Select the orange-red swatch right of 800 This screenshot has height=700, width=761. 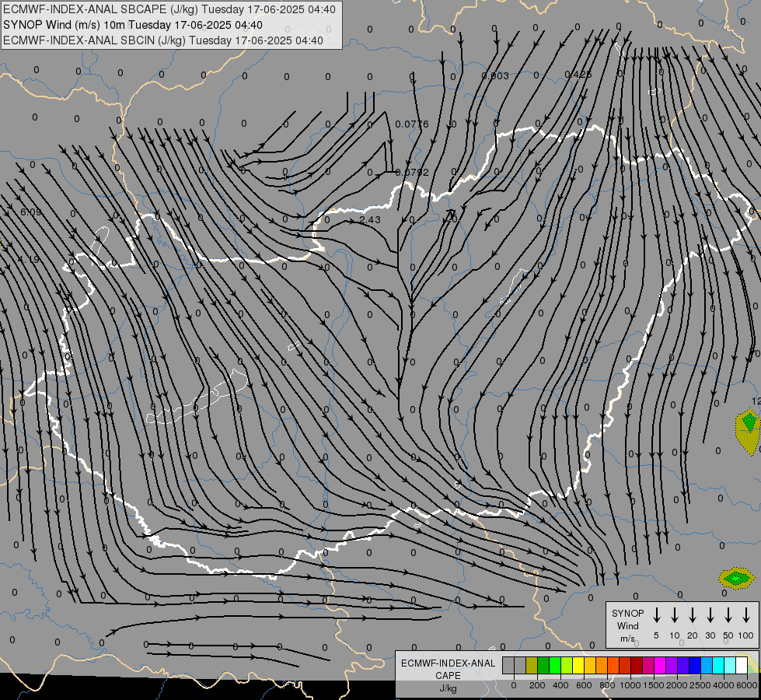point(613,665)
